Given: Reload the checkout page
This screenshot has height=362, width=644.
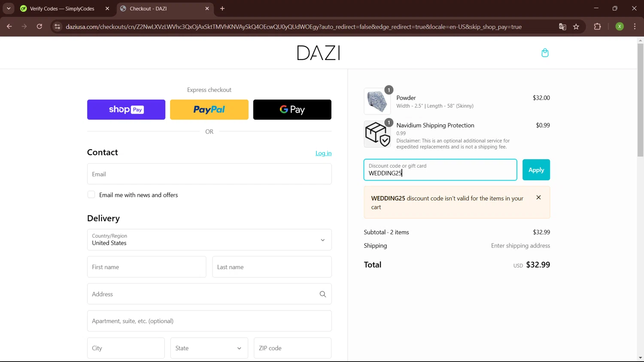Looking at the screenshot, I should point(39,27).
